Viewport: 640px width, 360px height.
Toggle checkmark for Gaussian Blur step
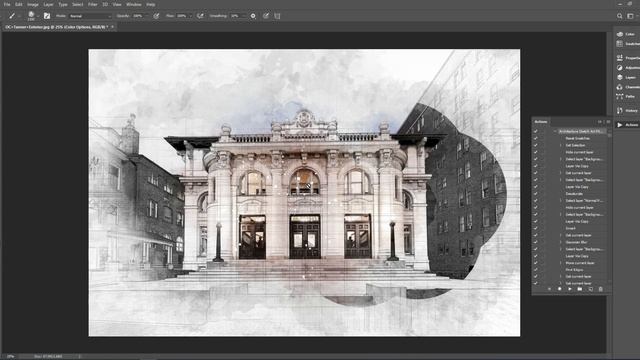536,242
